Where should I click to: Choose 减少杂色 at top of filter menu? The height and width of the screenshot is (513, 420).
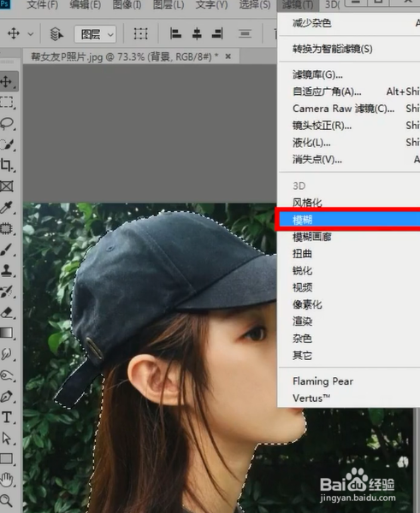[x=349, y=23]
